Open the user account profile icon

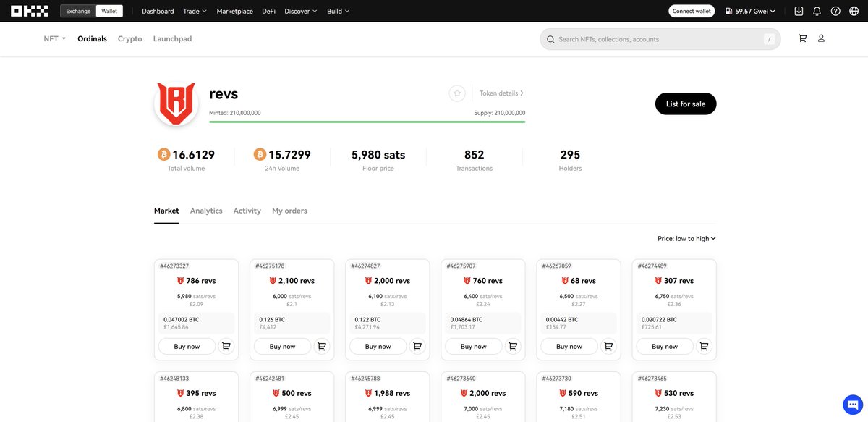(821, 38)
